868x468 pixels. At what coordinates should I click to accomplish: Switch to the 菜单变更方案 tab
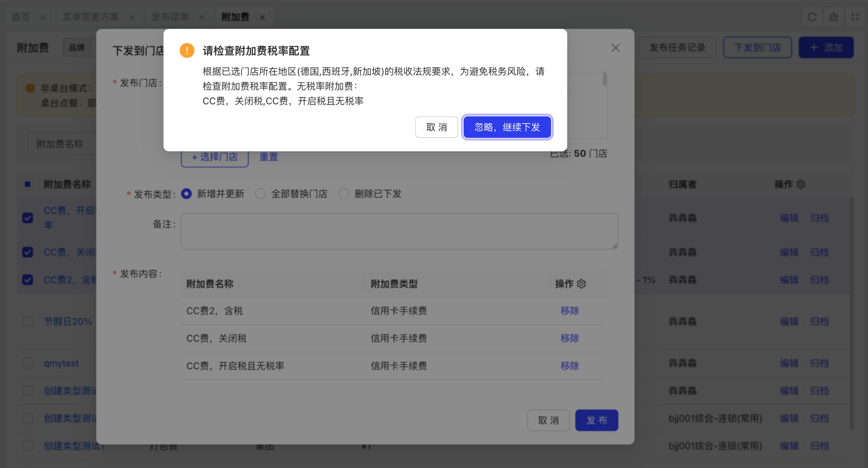pyautogui.click(x=91, y=17)
